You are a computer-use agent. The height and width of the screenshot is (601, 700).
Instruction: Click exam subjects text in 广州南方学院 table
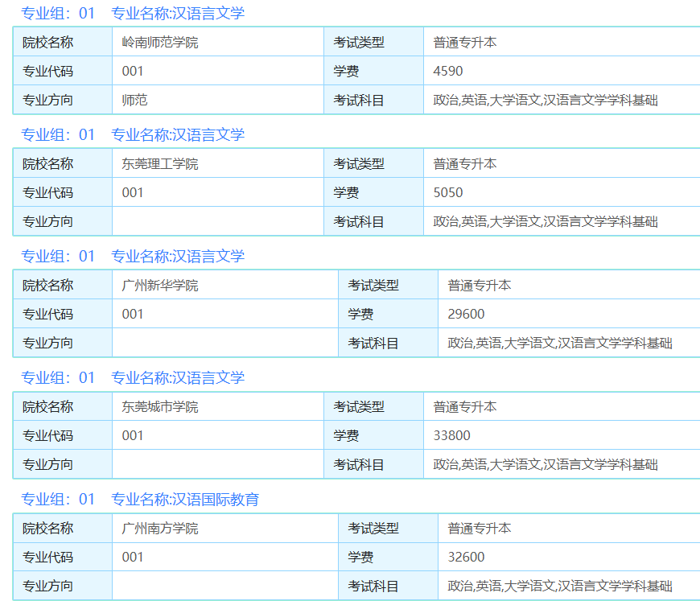(560, 586)
